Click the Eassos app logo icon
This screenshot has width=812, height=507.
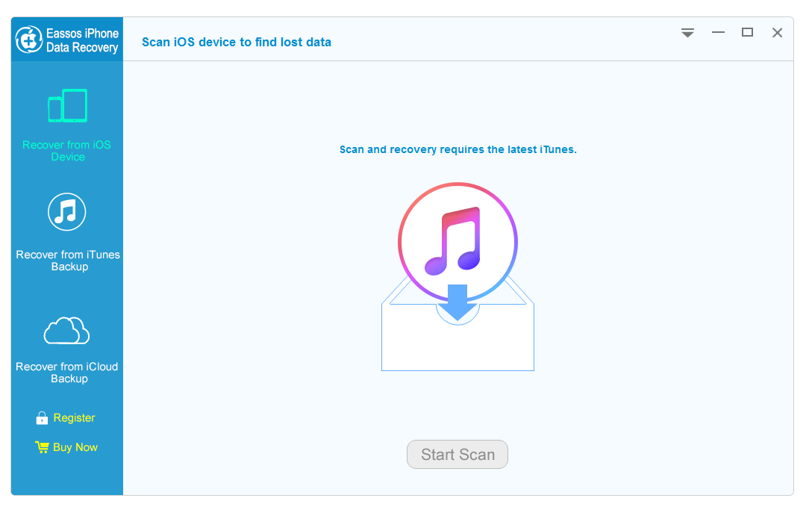(28, 40)
